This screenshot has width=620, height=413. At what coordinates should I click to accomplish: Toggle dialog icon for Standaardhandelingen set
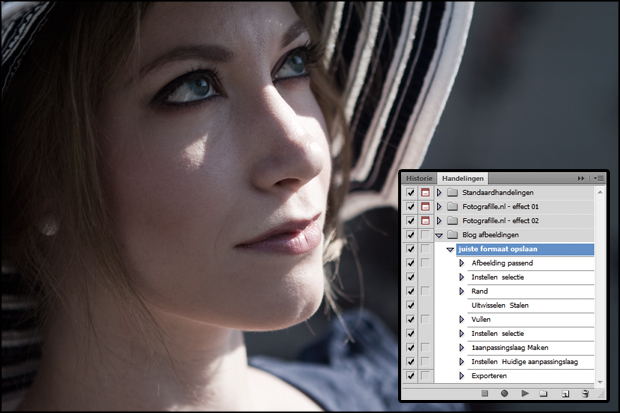click(x=425, y=192)
